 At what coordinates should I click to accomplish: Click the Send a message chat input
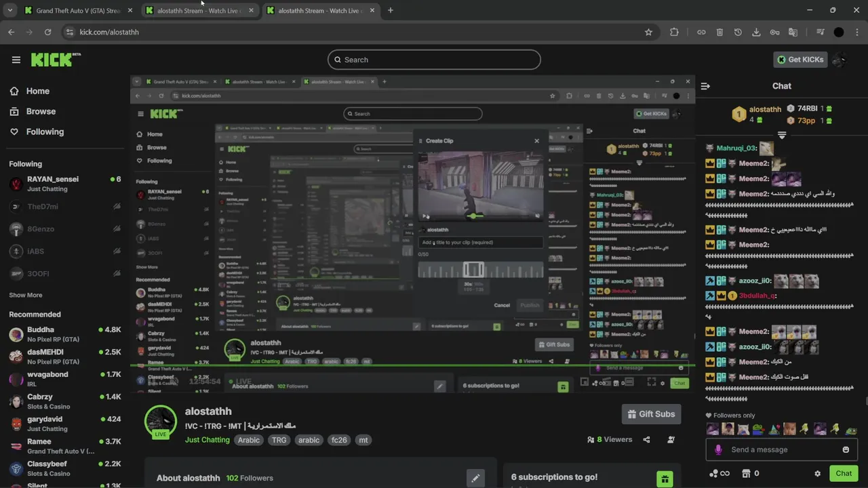pos(780,449)
